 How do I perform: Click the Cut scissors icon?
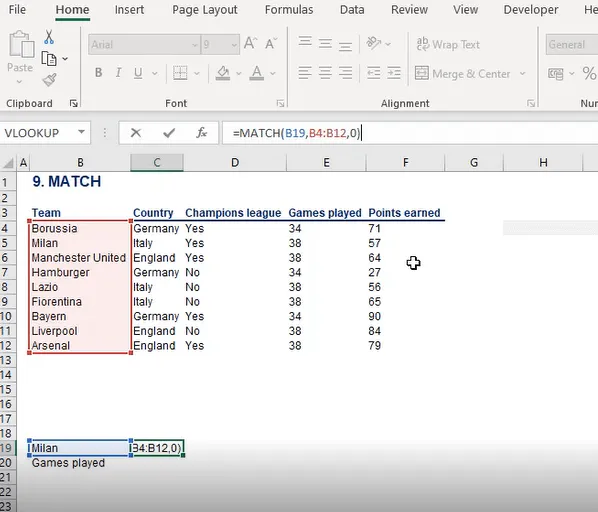49,37
